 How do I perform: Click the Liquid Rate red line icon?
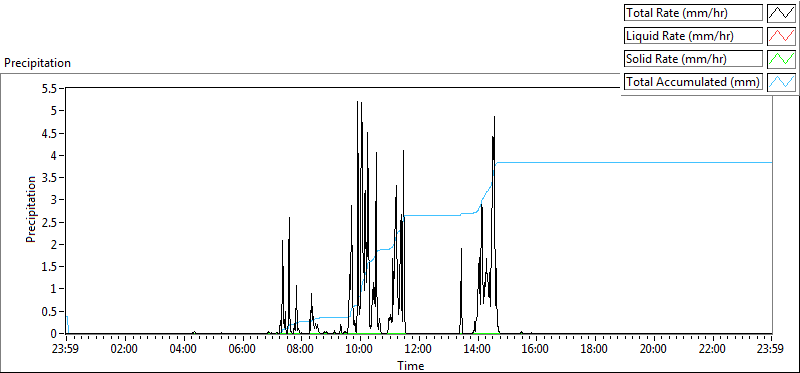pyautogui.click(x=781, y=36)
